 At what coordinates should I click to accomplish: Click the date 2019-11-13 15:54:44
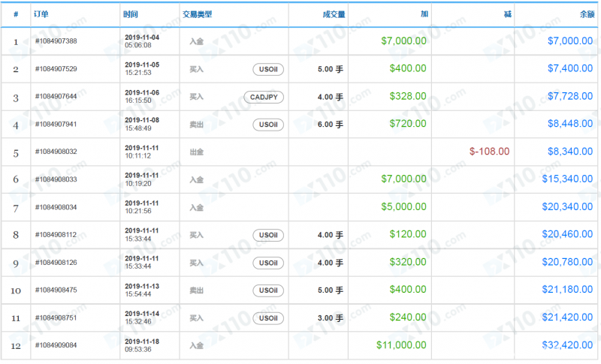point(142,290)
